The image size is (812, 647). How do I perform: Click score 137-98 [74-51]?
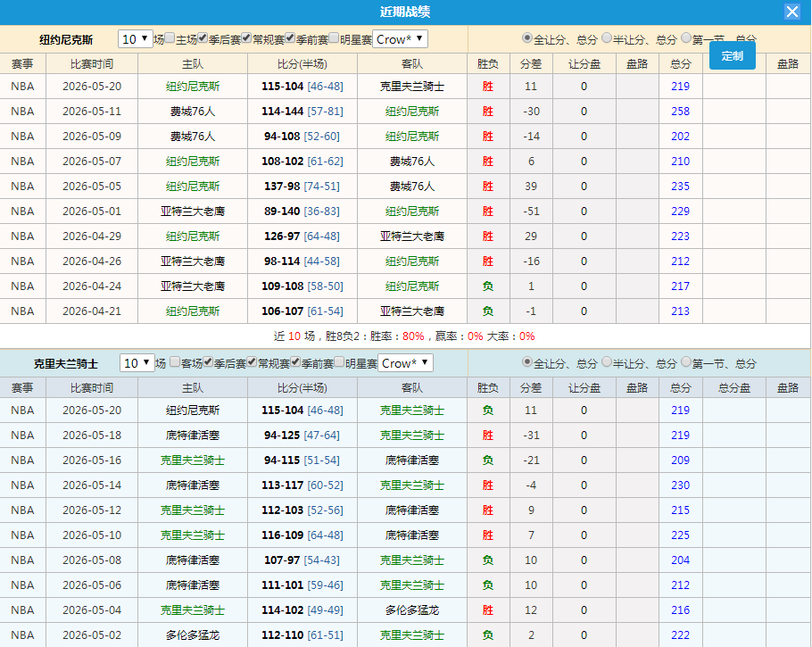click(x=302, y=186)
